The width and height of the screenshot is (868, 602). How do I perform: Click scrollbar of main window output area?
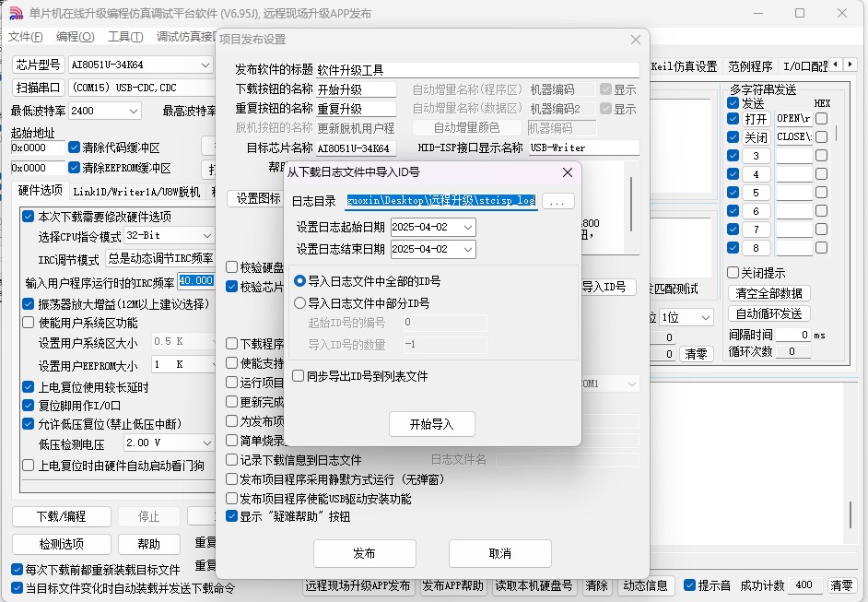(x=850, y=514)
